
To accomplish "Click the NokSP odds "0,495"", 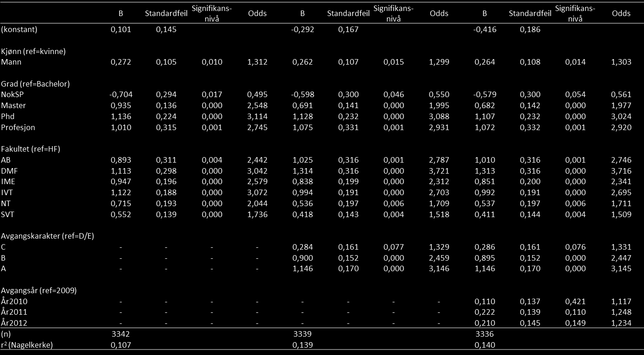I will click(257, 95).
